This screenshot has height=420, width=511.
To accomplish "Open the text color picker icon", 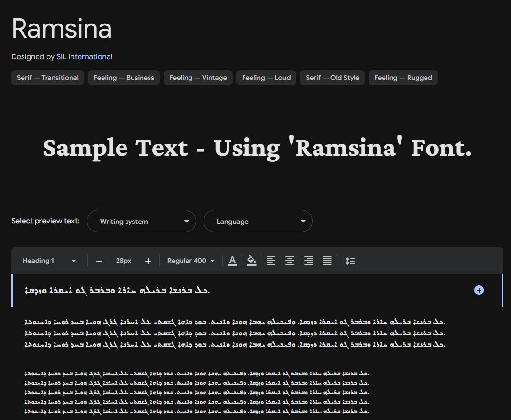I will click(232, 261).
